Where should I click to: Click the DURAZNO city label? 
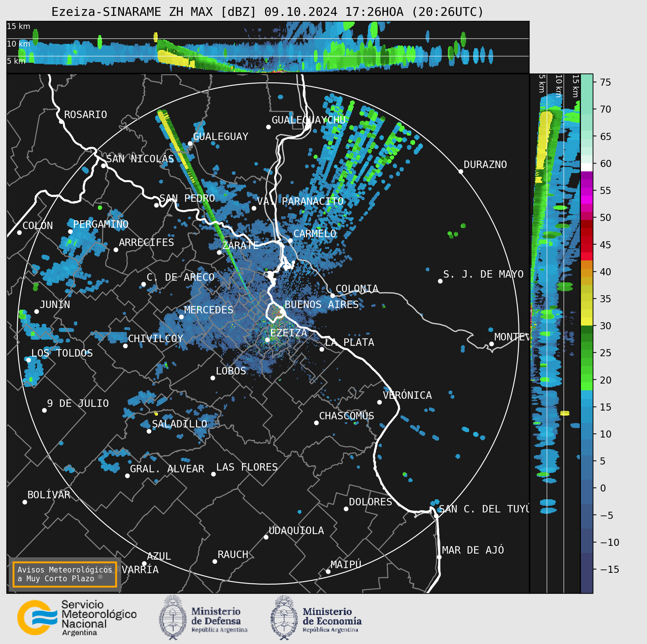[485, 165]
